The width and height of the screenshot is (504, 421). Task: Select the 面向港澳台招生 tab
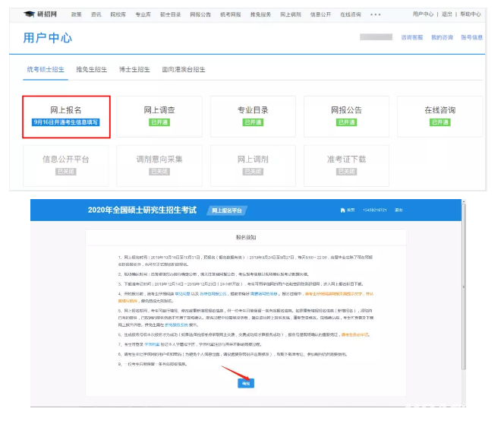point(184,70)
